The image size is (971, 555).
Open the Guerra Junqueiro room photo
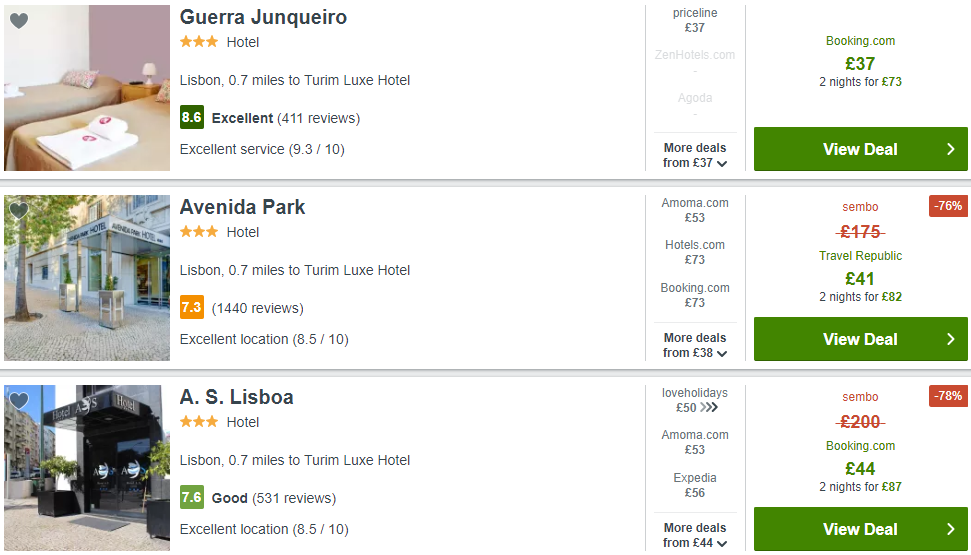point(87,88)
